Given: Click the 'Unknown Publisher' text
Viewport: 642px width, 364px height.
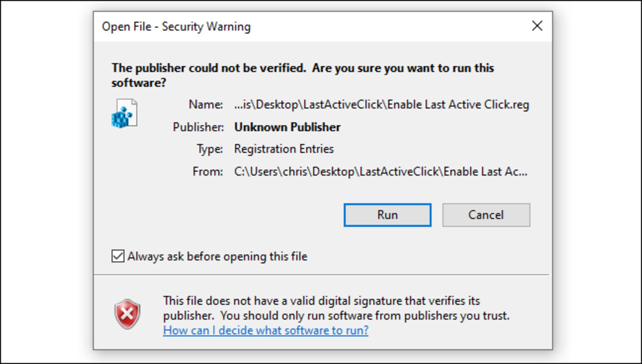Looking at the screenshot, I should 287,127.
